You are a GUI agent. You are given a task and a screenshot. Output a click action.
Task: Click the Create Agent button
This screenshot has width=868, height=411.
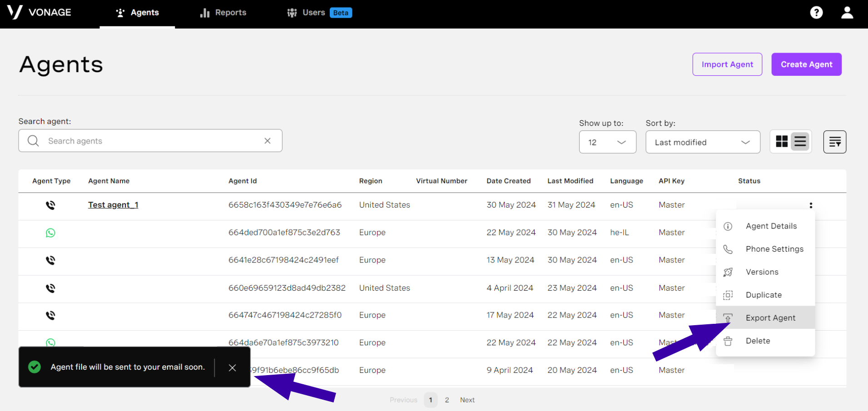(x=806, y=64)
